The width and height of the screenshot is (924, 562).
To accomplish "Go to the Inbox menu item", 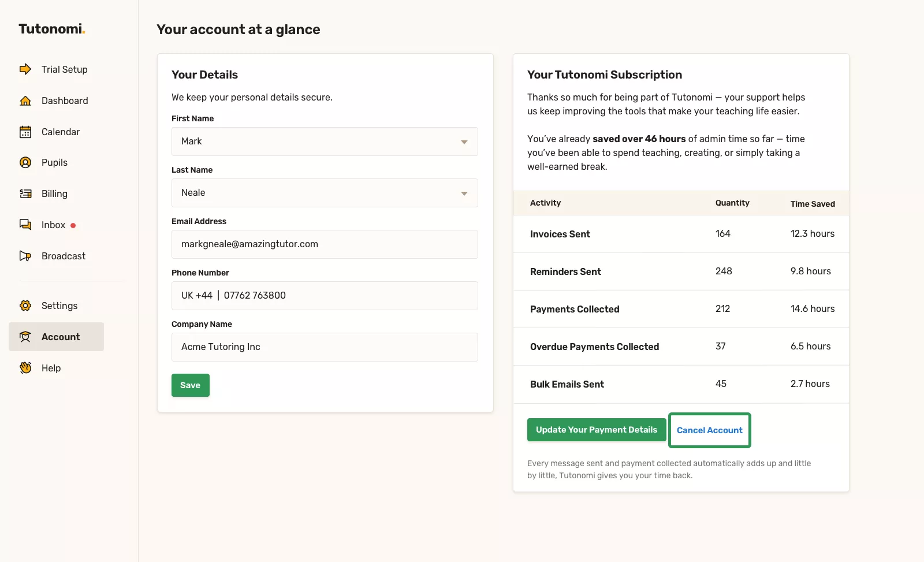I will click(53, 225).
